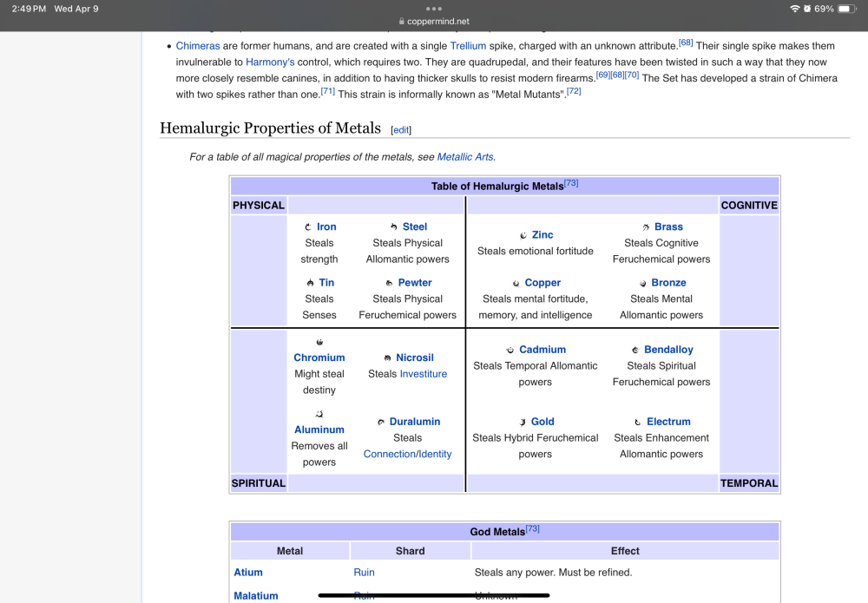Viewport: 868px width, 603px height.
Task: Open the Malatium god metal link
Action: coord(256,596)
